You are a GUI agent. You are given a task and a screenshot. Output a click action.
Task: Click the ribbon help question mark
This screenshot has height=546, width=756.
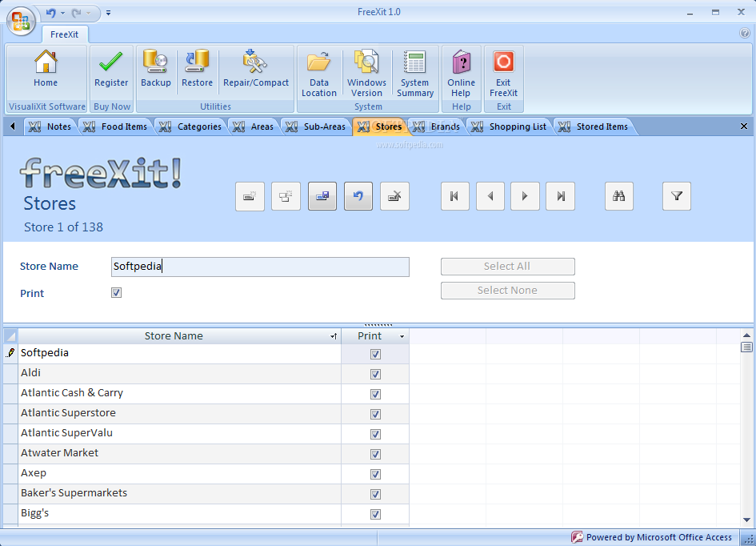point(745,33)
